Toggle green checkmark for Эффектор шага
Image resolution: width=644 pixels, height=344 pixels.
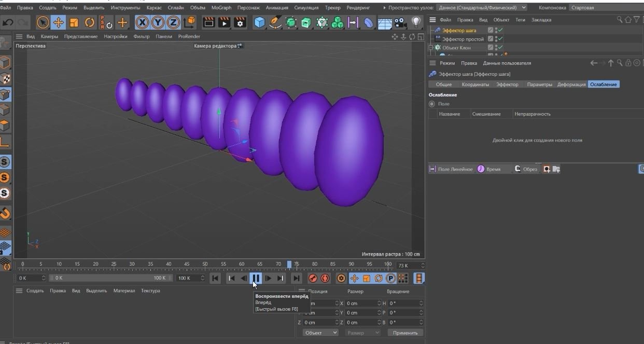(500, 30)
